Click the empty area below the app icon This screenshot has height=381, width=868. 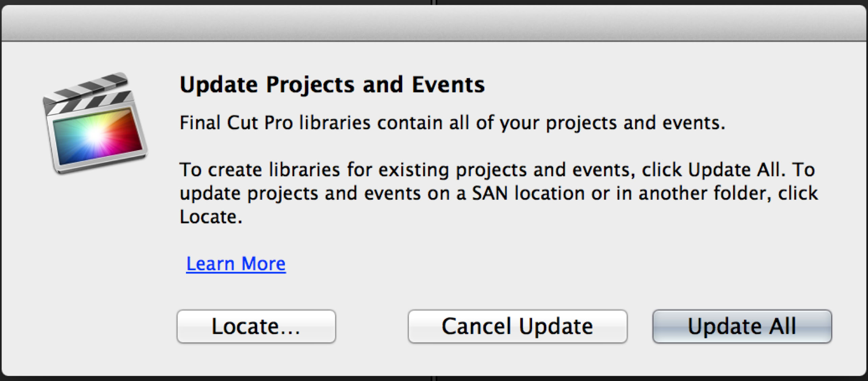(95, 254)
